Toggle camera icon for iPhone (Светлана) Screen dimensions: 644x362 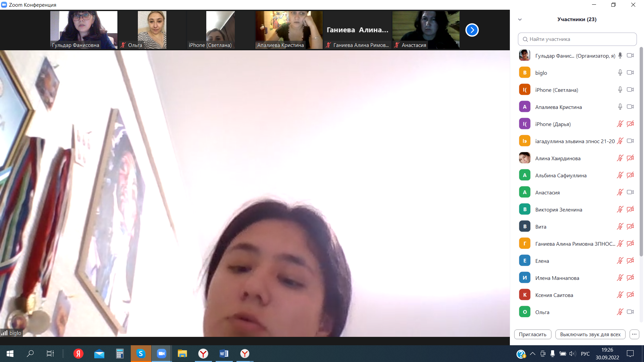point(630,90)
